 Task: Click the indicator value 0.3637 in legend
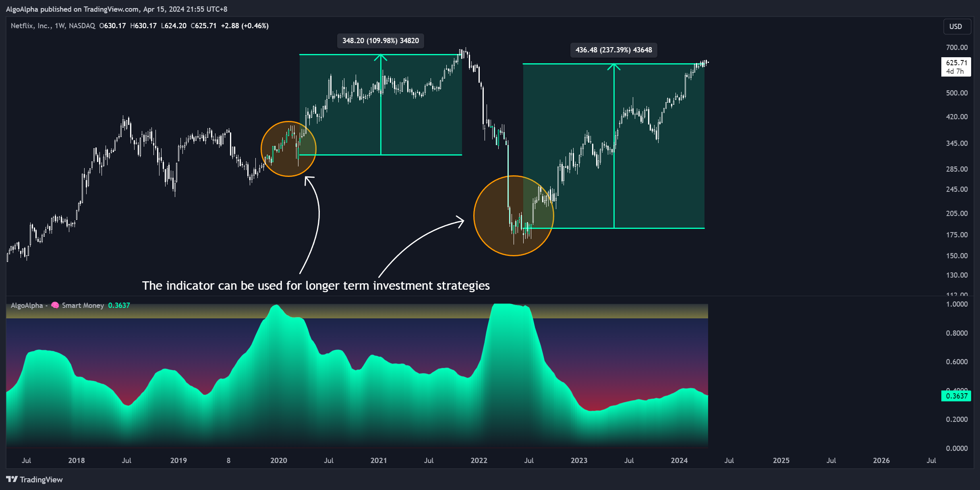click(x=119, y=305)
